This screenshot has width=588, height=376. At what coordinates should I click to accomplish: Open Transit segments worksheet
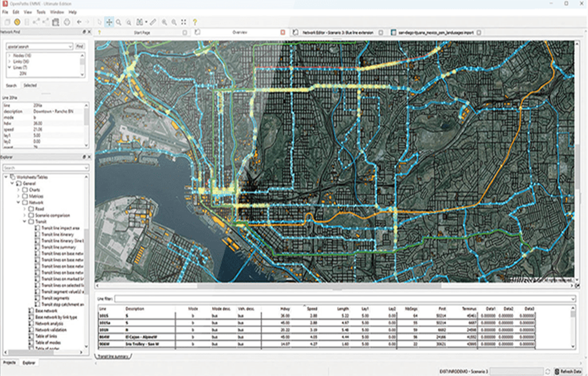tap(55, 298)
